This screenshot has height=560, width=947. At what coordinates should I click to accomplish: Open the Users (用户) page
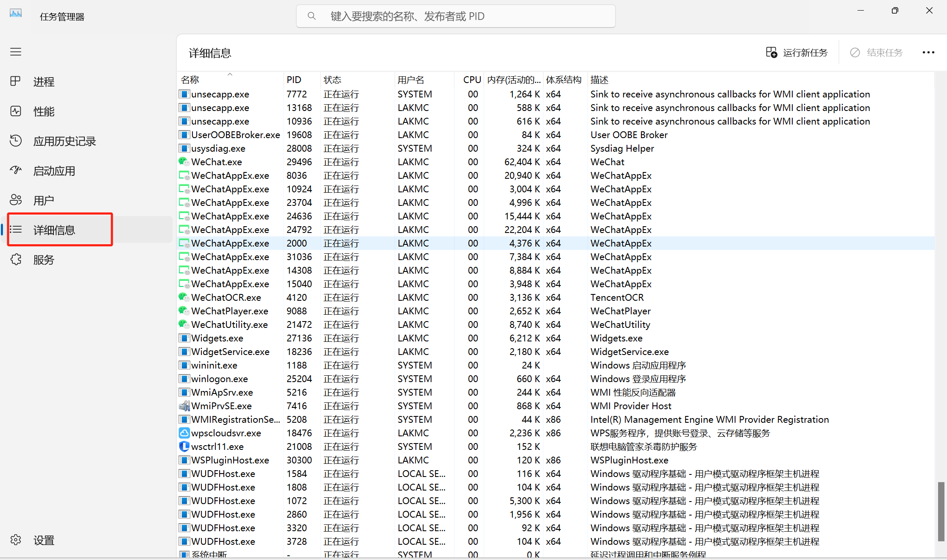click(x=44, y=200)
